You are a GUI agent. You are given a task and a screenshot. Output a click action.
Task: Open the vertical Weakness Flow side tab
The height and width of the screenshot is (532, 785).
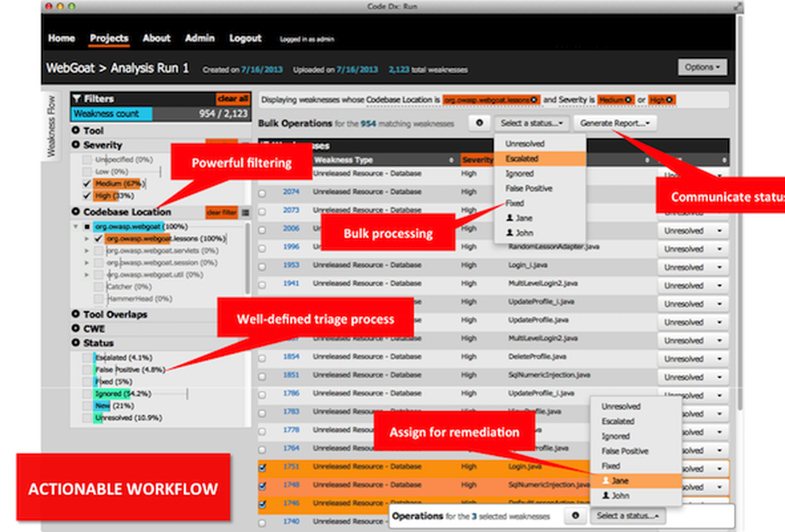tap(52, 126)
